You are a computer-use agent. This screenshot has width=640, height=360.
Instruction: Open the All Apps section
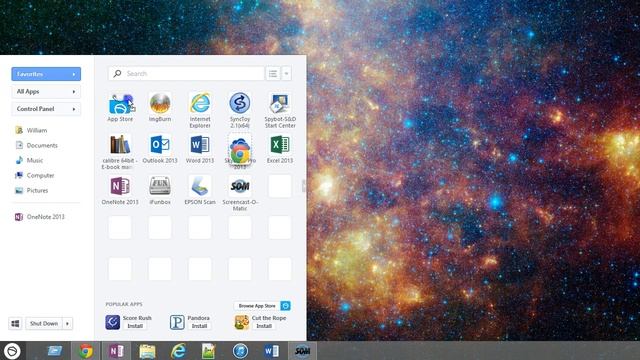point(46,91)
